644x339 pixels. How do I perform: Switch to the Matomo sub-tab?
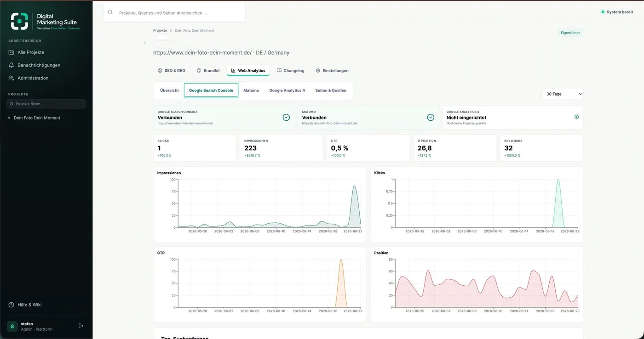pyautogui.click(x=251, y=90)
